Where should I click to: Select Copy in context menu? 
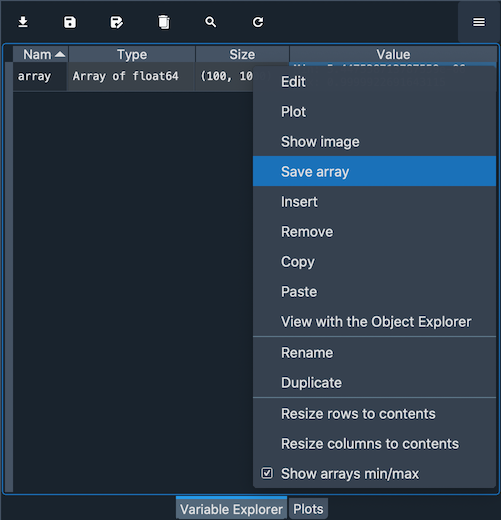(x=374, y=262)
